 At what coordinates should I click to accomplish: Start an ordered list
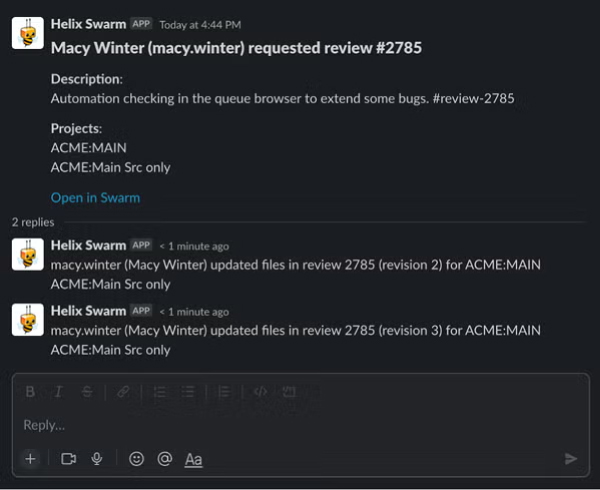(x=159, y=392)
